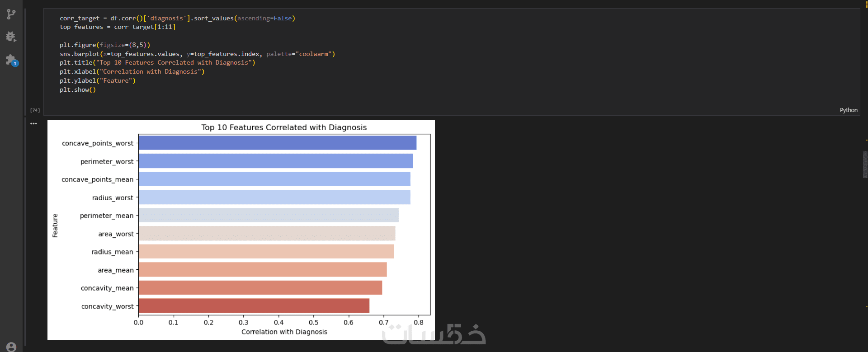Screen dimensions: 868x352
Task: Open the Extensions view
Action: tap(11, 60)
